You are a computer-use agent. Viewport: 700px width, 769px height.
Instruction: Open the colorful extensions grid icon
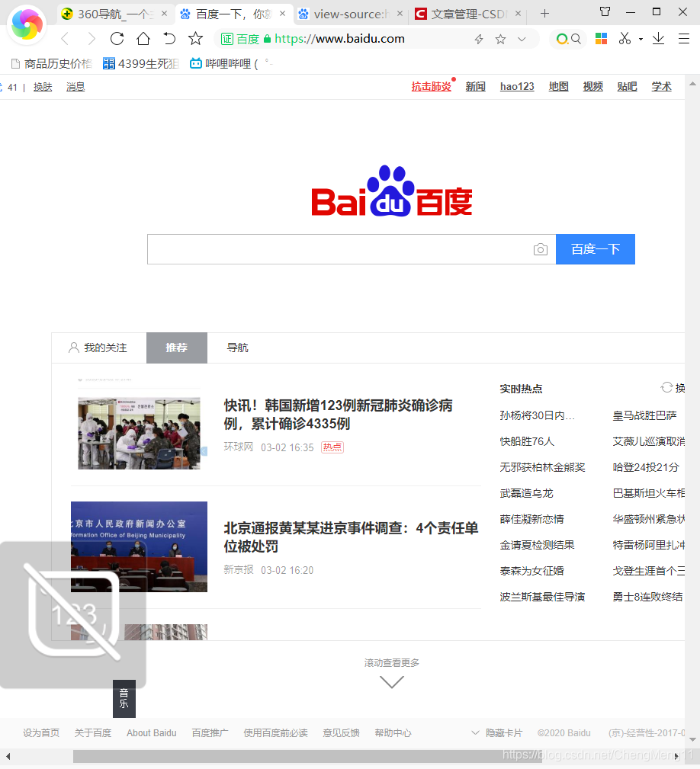[x=601, y=39]
